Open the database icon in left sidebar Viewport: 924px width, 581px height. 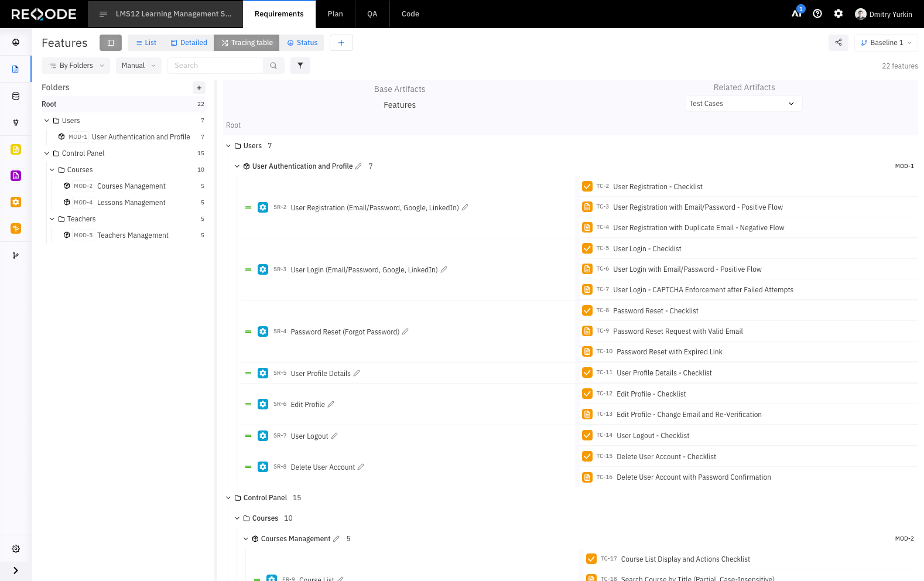16,96
